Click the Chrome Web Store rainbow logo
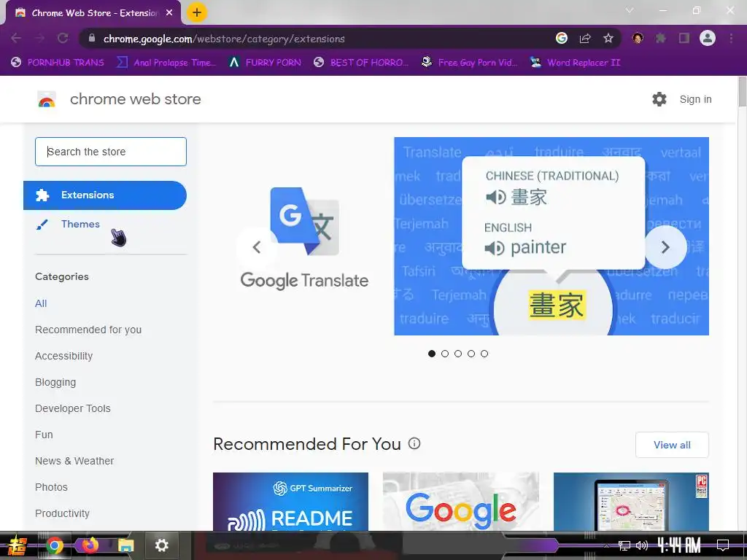Image resolution: width=747 pixels, height=560 pixels. tap(47, 99)
